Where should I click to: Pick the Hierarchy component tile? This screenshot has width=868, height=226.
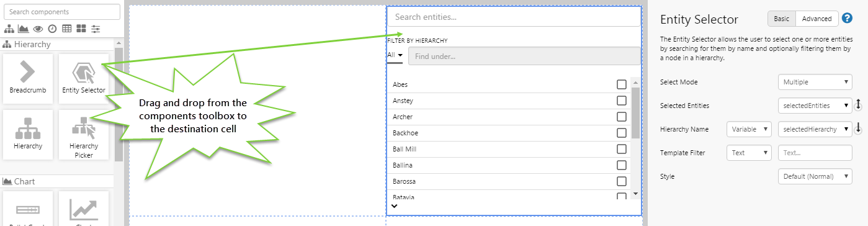(x=27, y=134)
